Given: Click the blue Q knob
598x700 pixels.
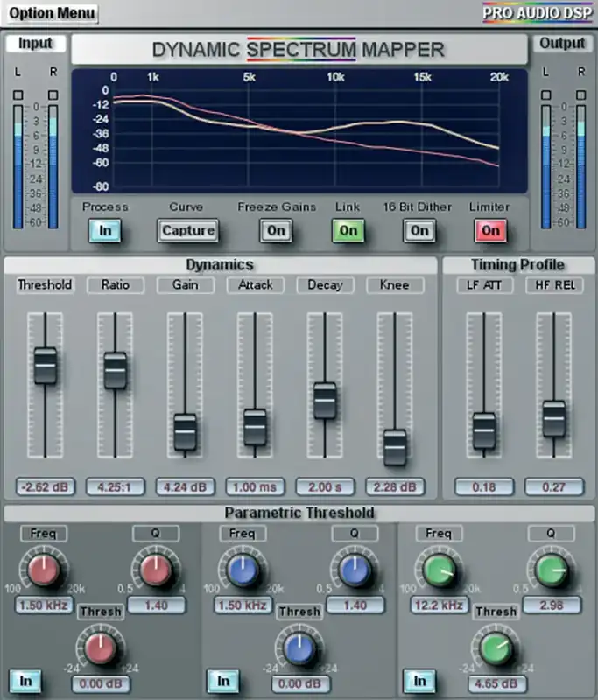Looking at the screenshot, I should (355, 570).
